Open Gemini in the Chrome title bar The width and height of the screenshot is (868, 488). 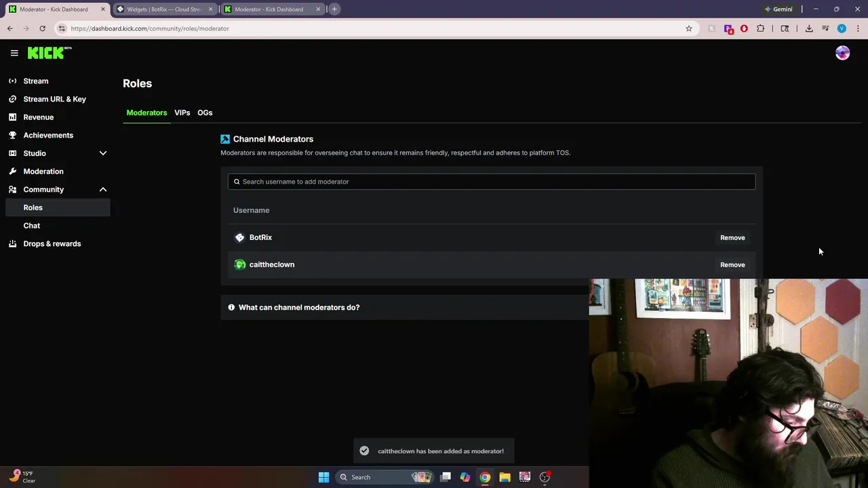pos(778,9)
